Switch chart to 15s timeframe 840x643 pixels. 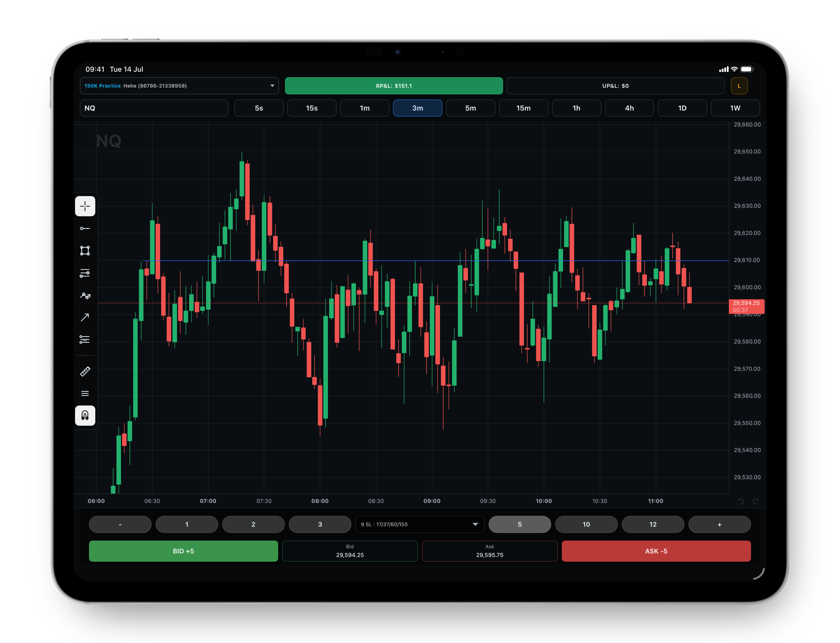click(x=312, y=108)
